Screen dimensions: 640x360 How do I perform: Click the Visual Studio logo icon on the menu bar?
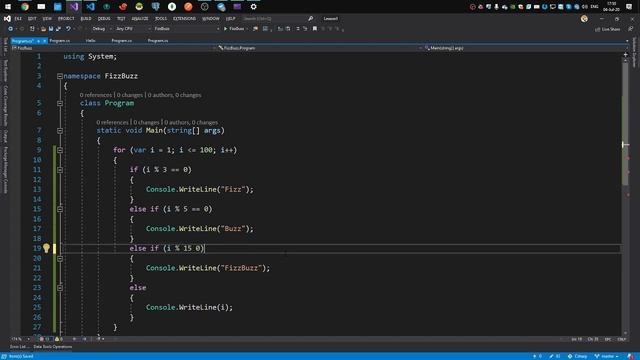(x=7, y=19)
